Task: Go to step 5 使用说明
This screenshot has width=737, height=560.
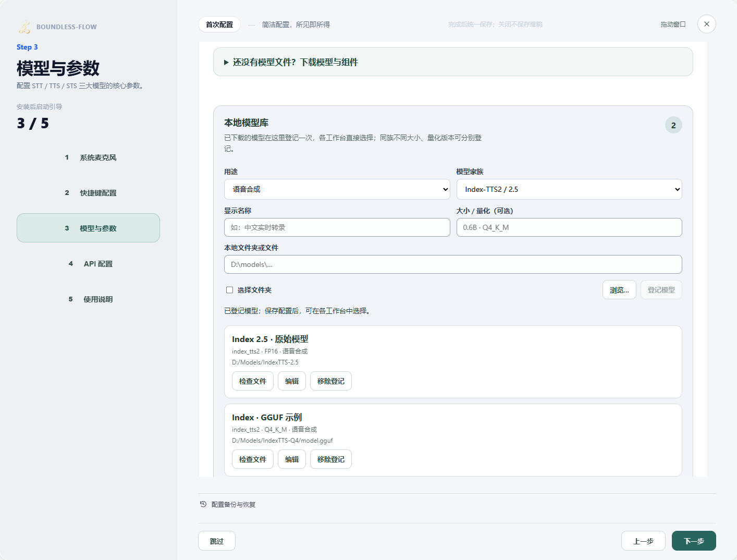Action: (88, 299)
